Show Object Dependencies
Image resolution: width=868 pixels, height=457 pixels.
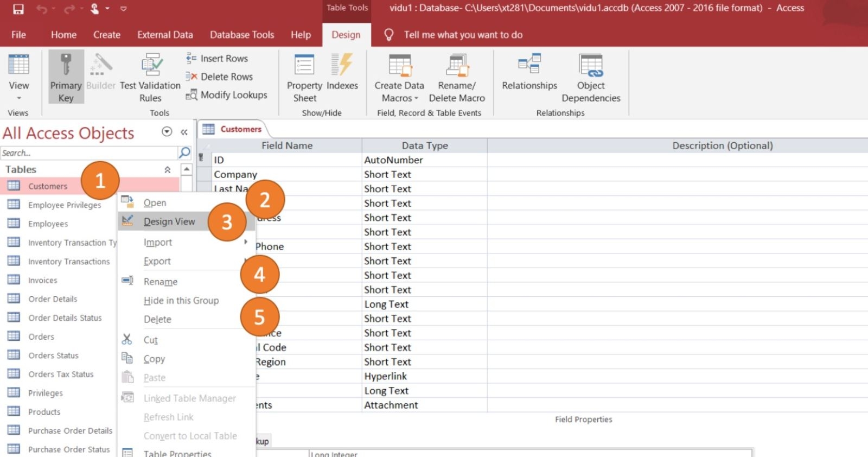click(x=591, y=78)
